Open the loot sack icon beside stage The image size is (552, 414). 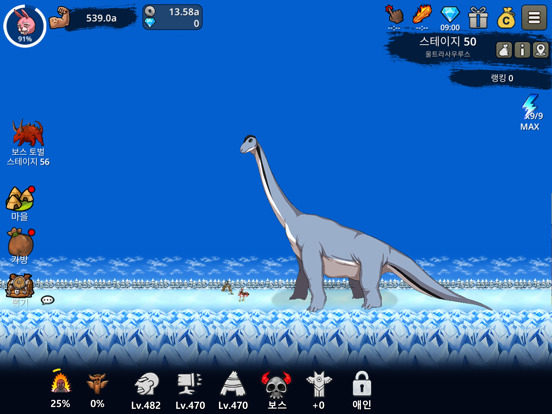(x=504, y=50)
